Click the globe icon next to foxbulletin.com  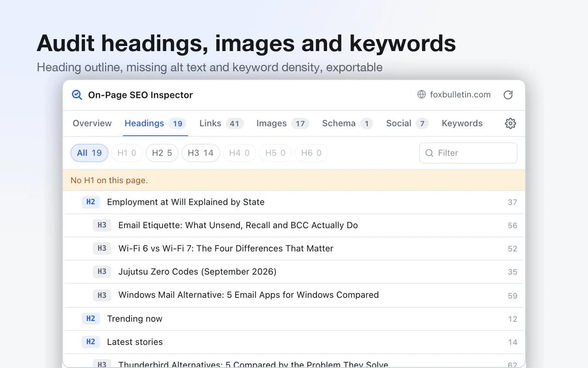coord(421,95)
